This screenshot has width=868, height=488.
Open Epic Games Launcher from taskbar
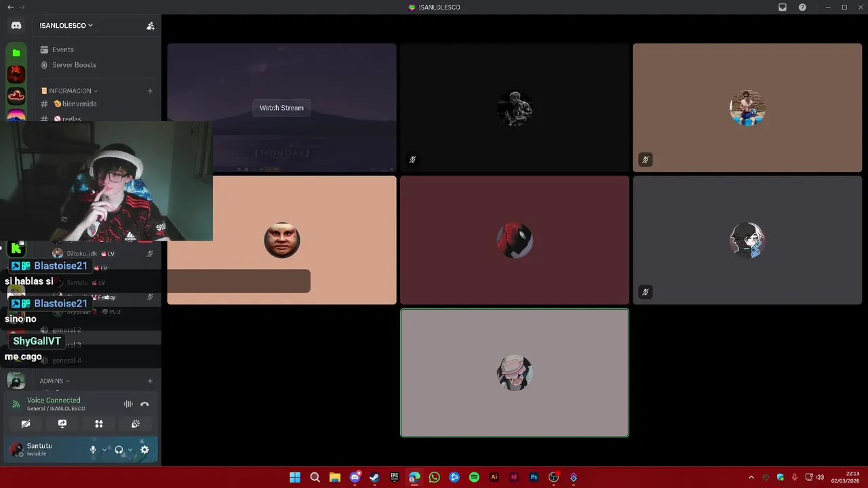pos(395,477)
